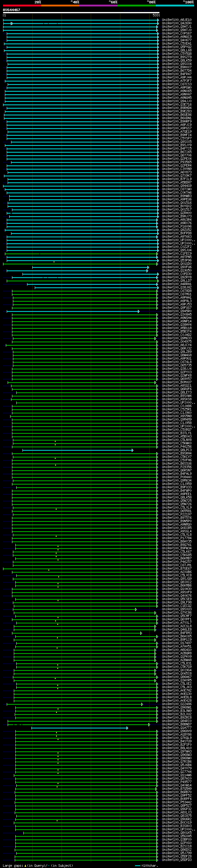Viewport: 197px width, 868px height.
Task: Open hit UniRef100_Q40677
Action: [x=177, y=40]
